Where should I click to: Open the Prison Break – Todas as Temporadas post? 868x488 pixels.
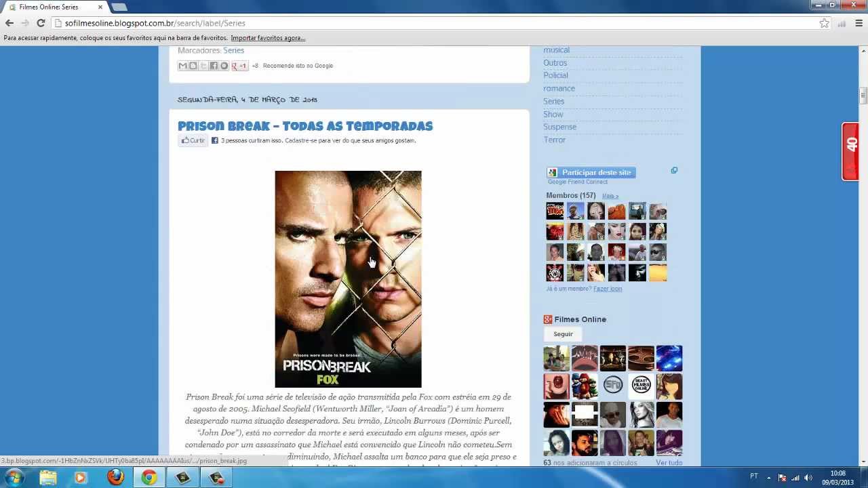305,126
